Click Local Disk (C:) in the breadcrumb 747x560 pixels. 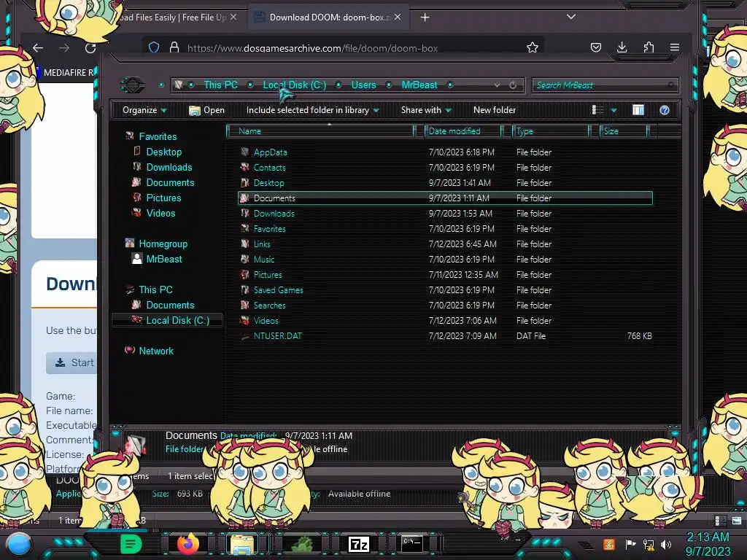coord(295,85)
